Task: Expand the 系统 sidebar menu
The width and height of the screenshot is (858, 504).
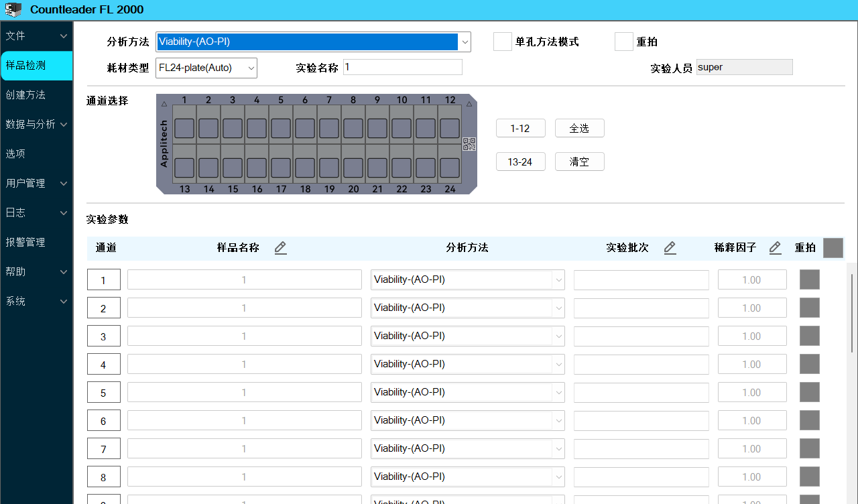Action: coord(36,301)
